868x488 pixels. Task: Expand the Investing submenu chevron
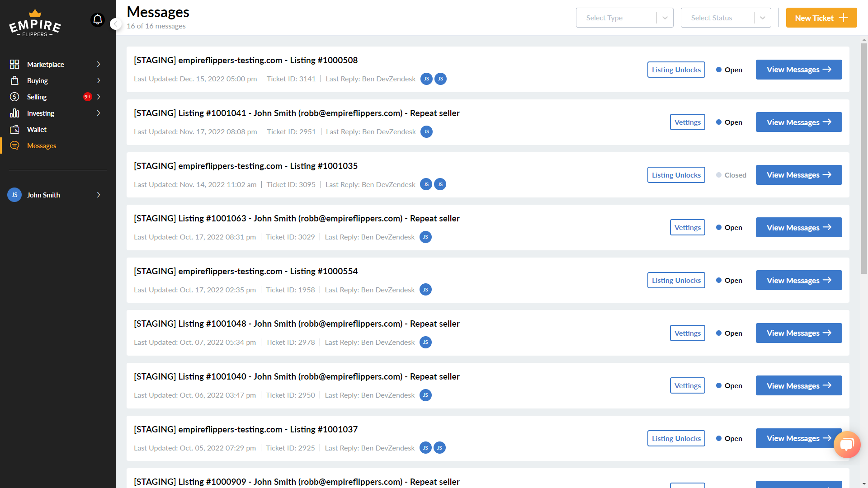(x=99, y=113)
